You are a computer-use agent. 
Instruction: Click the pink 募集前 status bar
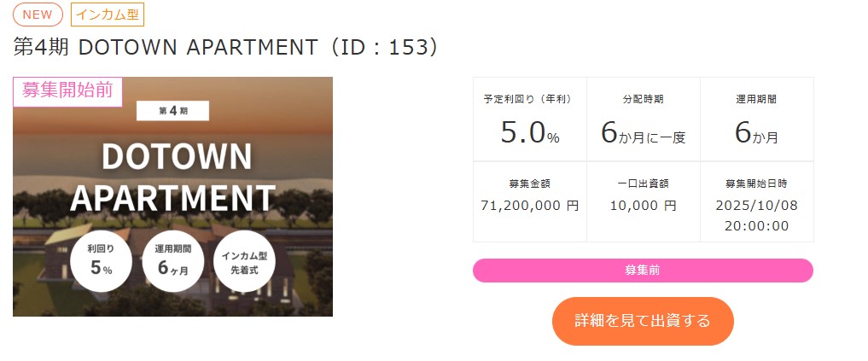coord(643,271)
